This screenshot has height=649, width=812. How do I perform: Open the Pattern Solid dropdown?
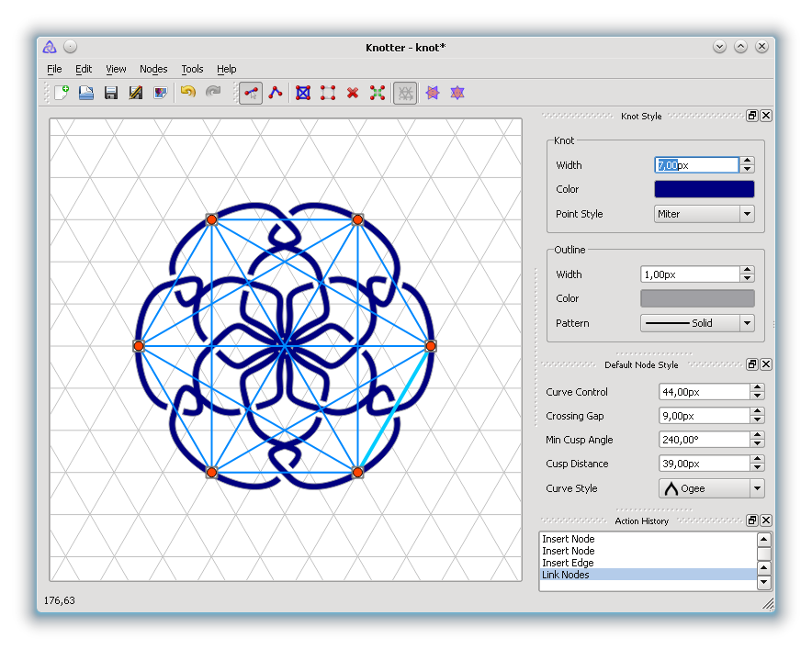697,323
